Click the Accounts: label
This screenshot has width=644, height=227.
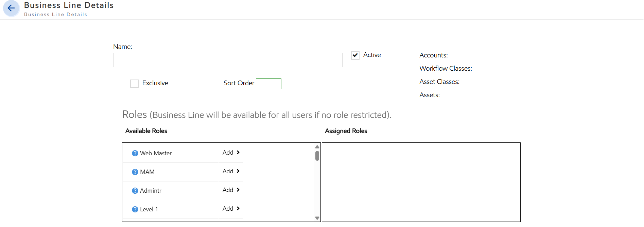434,55
